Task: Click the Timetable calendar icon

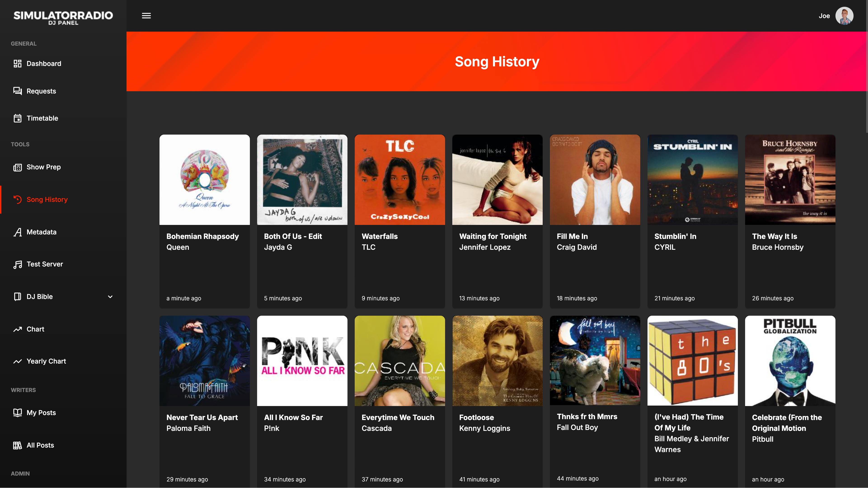Action: tap(18, 118)
